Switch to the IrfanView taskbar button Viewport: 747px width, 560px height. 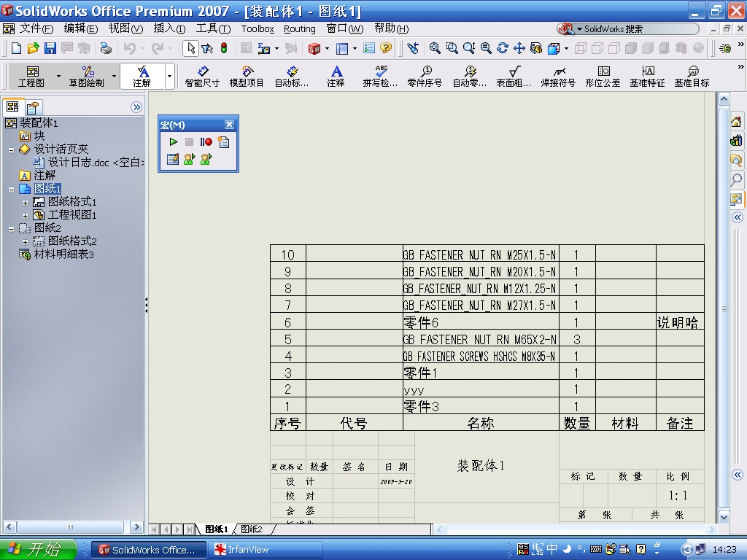[x=265, y=550]
